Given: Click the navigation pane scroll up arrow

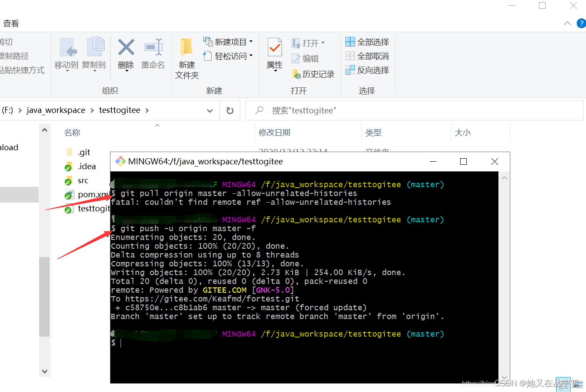Looking at the screenshot, I should (x=44, y=130).
